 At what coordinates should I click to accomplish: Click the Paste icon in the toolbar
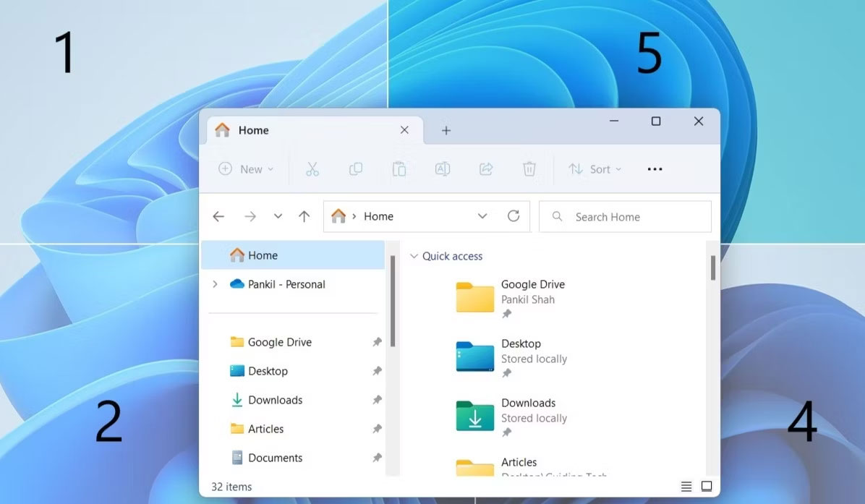[x=399, y=168]
